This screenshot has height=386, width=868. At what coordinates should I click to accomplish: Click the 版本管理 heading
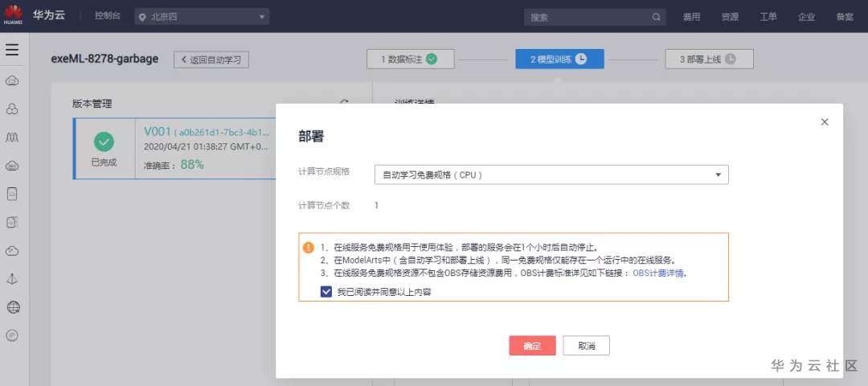click(x=92, y=104)
